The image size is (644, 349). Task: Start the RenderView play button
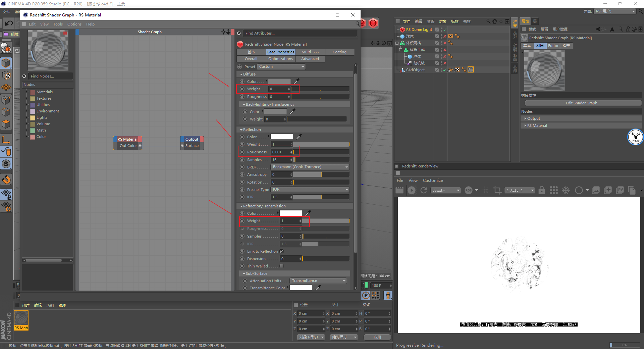tap(412, 190)
